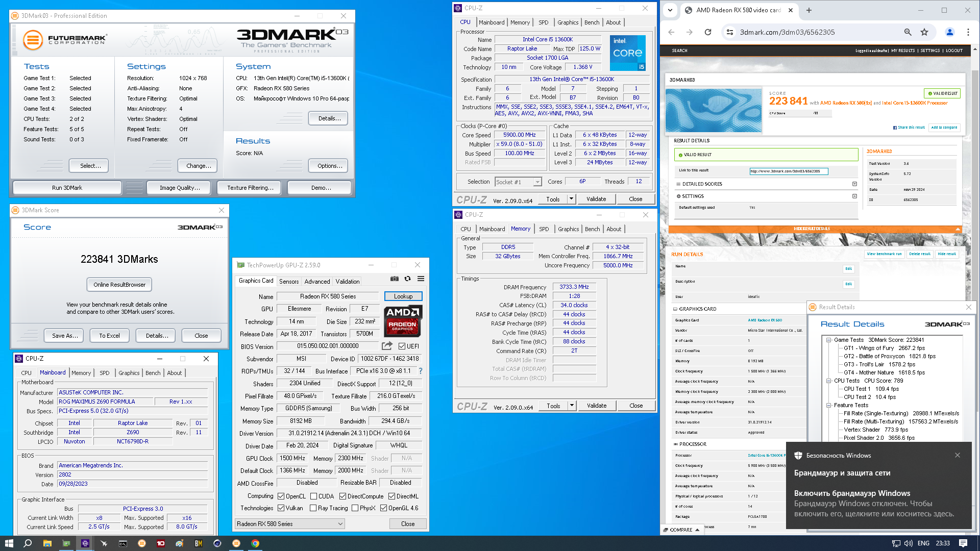Click the 3DMark03 result thumbnail image

point(714,111)
